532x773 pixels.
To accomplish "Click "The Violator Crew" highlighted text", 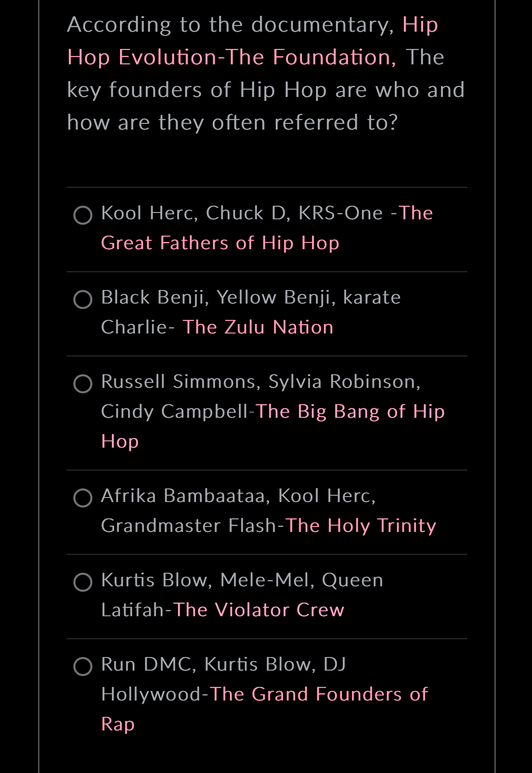I will click(258, 609).
